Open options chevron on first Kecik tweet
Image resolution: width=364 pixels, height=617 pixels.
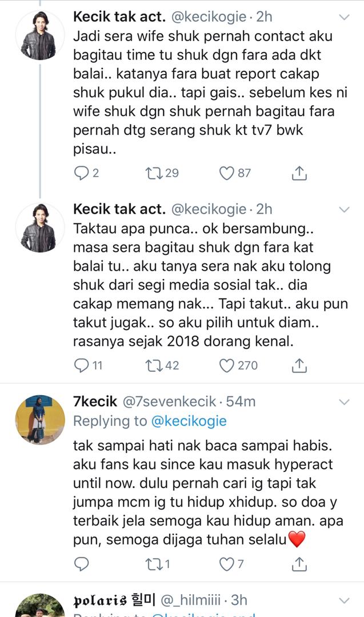344,18
